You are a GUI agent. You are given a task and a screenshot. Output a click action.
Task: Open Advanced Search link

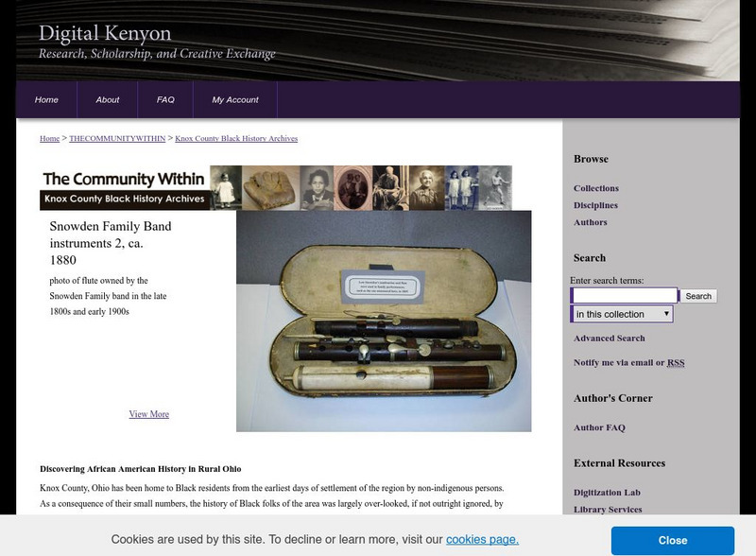(x=609, y=339)
